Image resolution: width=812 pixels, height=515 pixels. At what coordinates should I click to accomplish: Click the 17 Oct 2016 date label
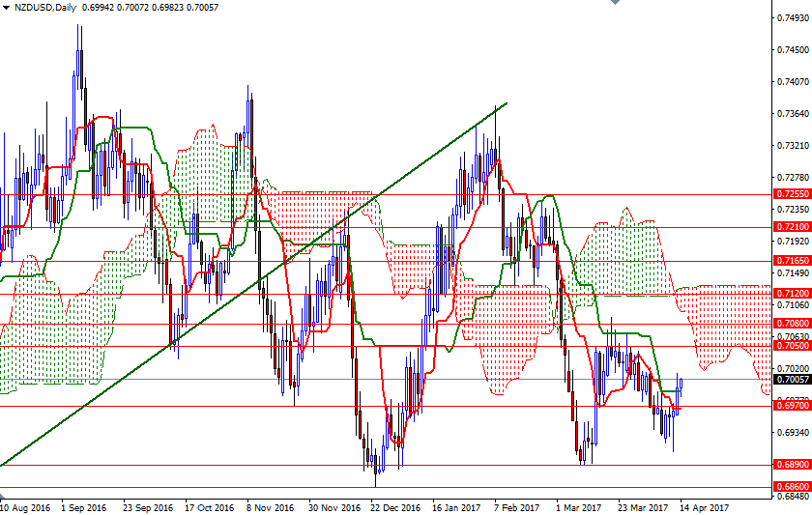(209, 508)
